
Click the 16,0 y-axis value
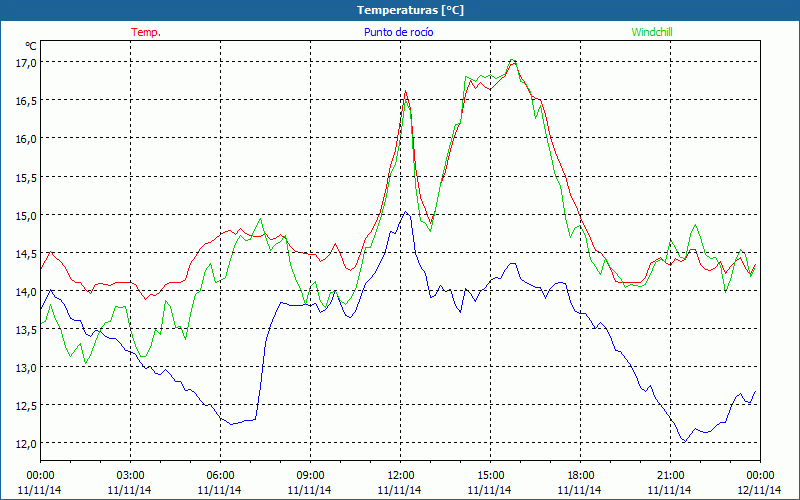point(26,139)
